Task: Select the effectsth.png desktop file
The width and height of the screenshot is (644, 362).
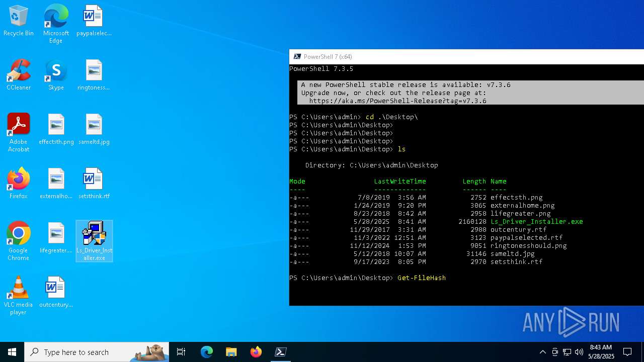Action: pyautogui.click(x=56, y=130)
